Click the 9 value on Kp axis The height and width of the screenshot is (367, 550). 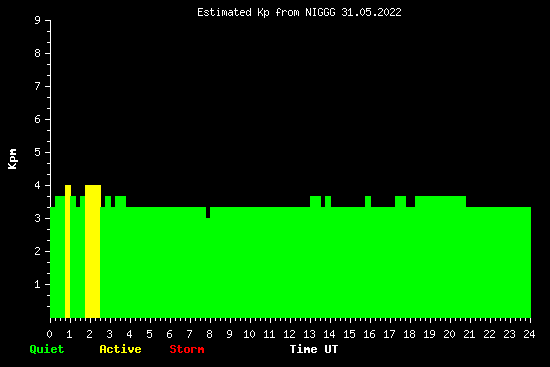(38, 20)
